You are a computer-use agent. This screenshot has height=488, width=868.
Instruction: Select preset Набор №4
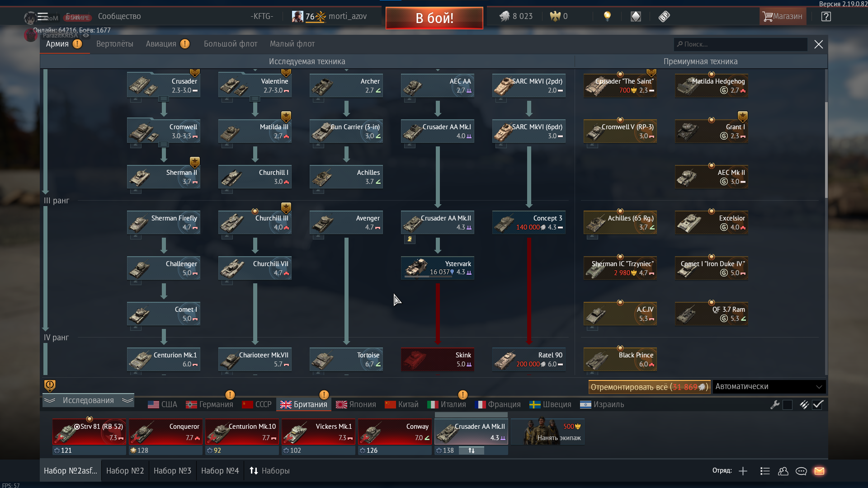click(220, 471)
